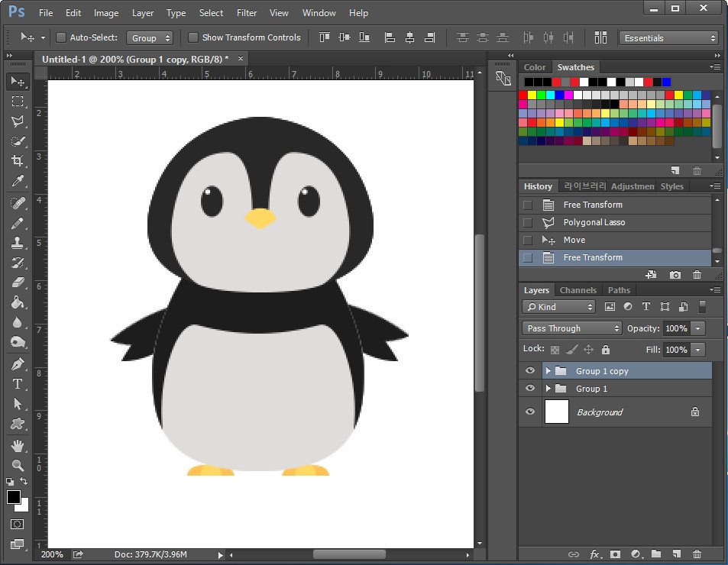Switch to the Paths tab
Screen dimensions: 728x565
[x=619, y=290]
